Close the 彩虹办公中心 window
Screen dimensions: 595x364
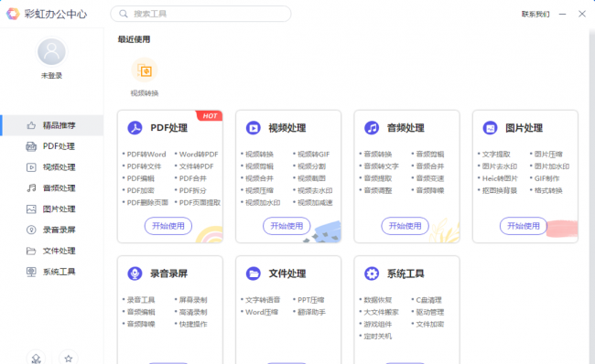click(582, 14)
